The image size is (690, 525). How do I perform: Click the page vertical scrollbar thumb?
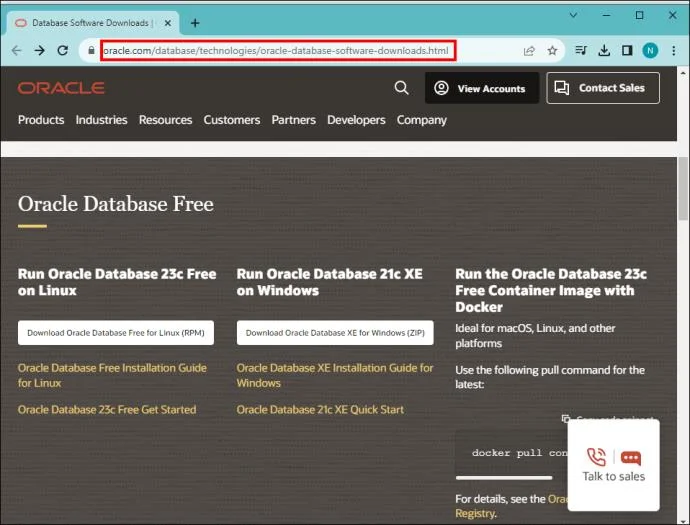point(683,188)
